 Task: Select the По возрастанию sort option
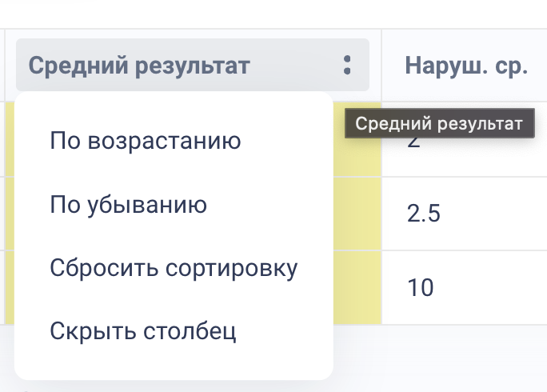click(146, 141)
